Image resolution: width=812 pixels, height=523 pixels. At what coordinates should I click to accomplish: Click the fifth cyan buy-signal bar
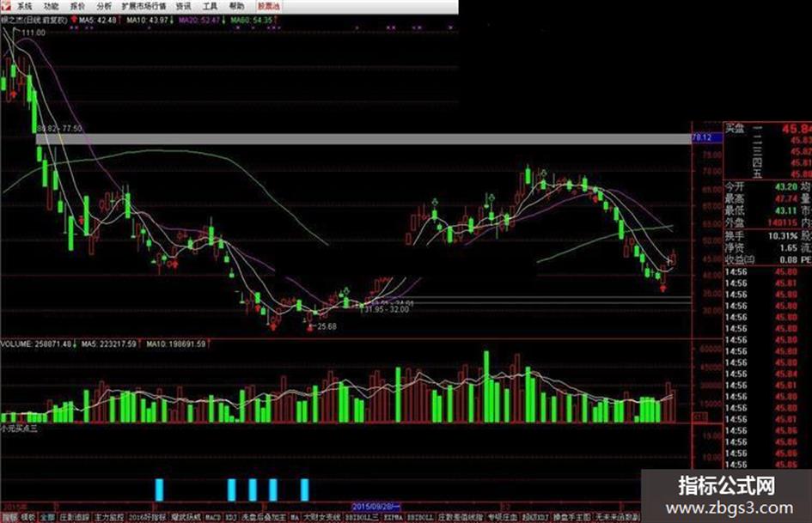(x=304, y=490)
